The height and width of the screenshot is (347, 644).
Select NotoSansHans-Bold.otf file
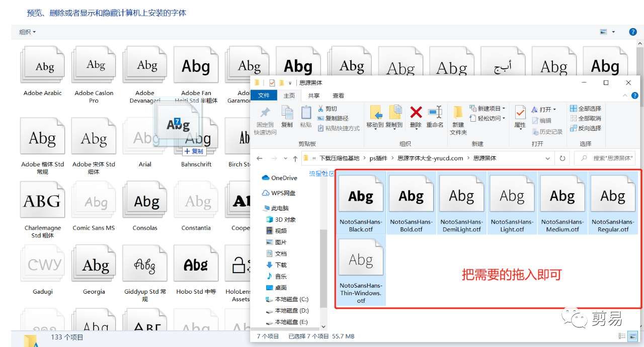click(412, 203)
